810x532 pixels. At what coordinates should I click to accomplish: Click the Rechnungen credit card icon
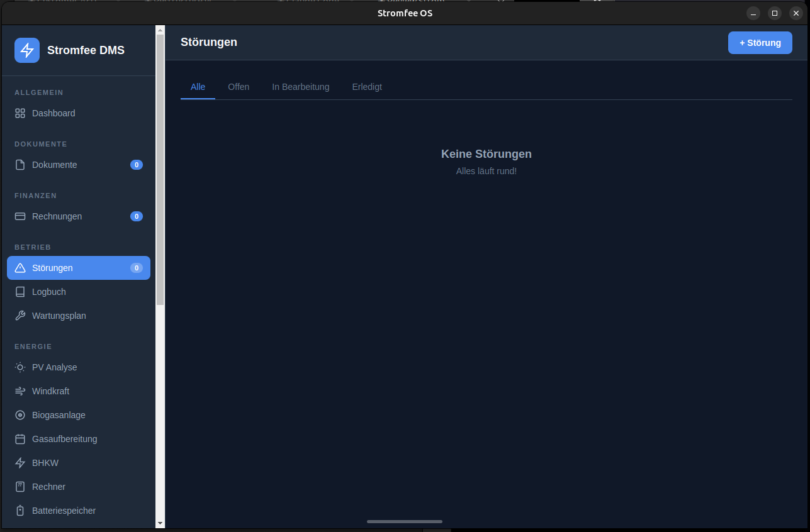point(20,216)
